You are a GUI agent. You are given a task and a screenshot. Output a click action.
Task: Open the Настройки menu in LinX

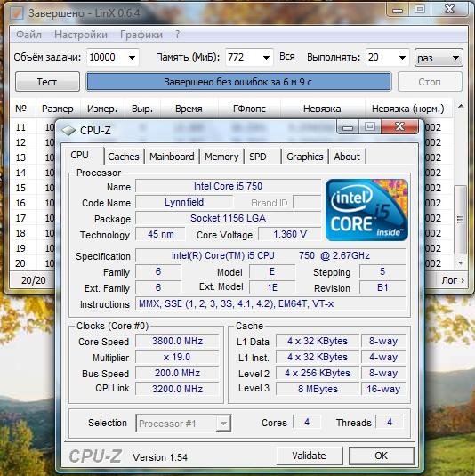[81, 35]
